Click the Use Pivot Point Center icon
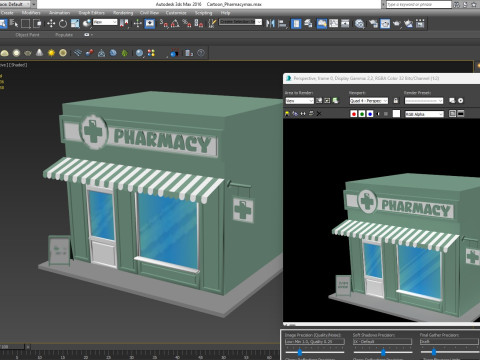 124,23
